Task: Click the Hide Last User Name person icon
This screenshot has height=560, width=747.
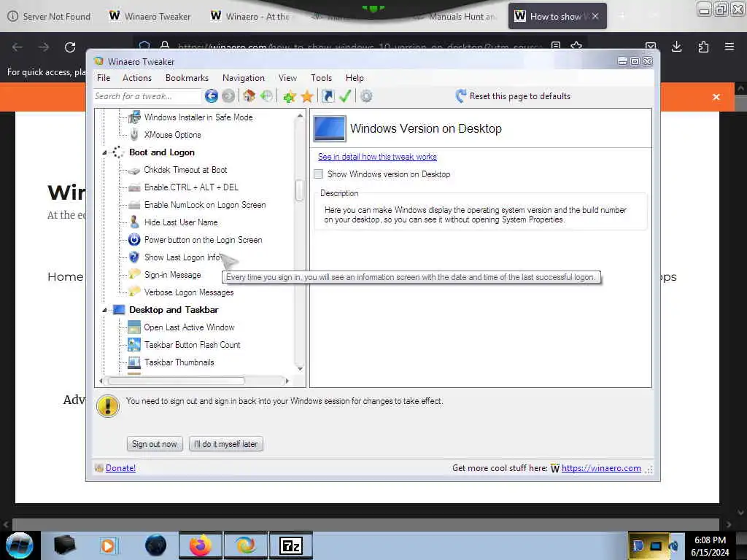Action: tap(134, 222)
